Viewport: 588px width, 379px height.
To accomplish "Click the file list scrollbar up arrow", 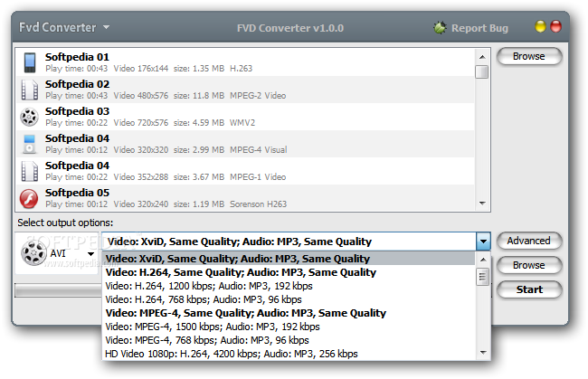I will pos(482,57).
